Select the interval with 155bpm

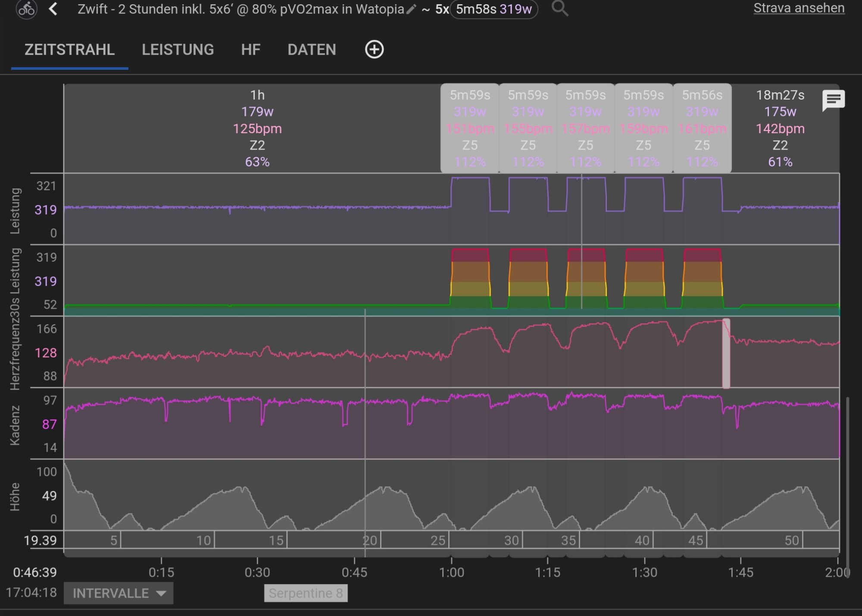528,128
